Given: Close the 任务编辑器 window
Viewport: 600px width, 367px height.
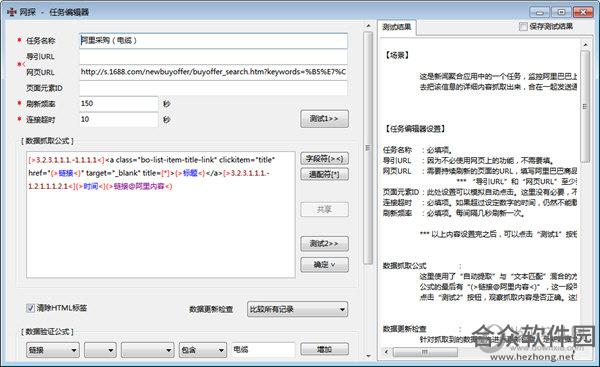Looking at the screenshot, I should click(583, 12).
